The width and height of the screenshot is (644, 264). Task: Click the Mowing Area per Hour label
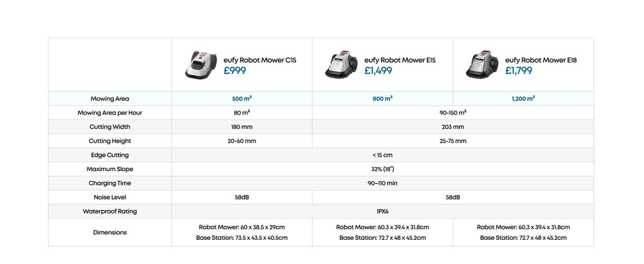pyautogui.click(x=110, y=113)
